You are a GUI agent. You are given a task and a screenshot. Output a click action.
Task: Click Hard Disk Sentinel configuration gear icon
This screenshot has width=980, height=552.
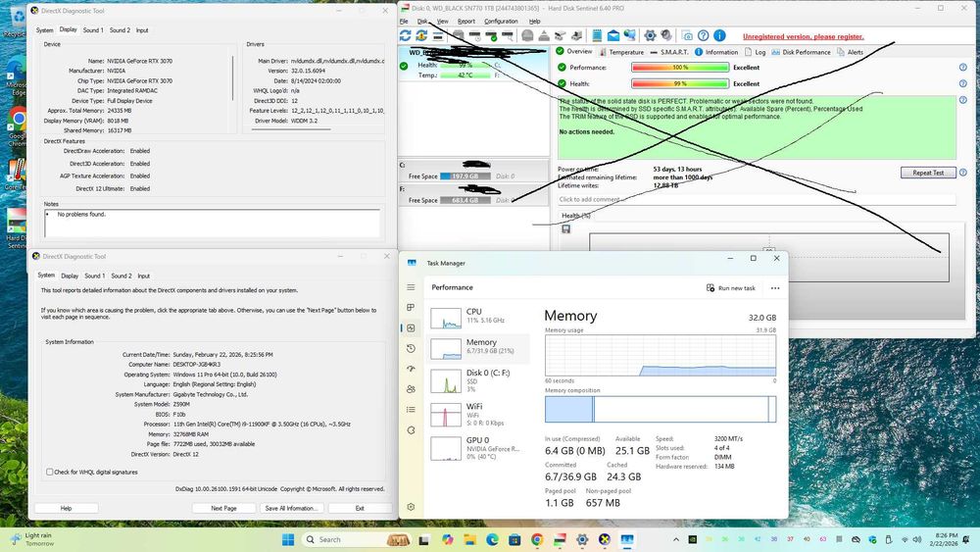(650, 36)
